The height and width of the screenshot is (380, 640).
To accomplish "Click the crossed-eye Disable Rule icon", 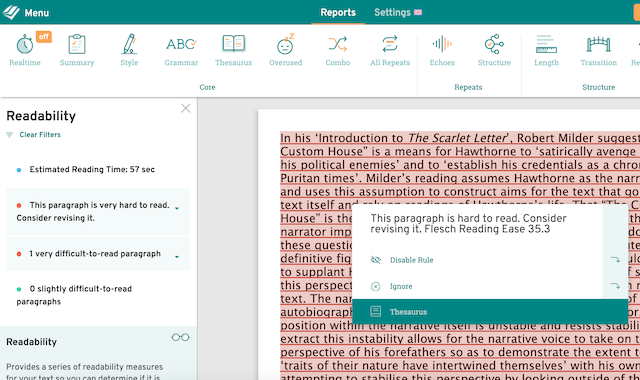I will 376,260.
